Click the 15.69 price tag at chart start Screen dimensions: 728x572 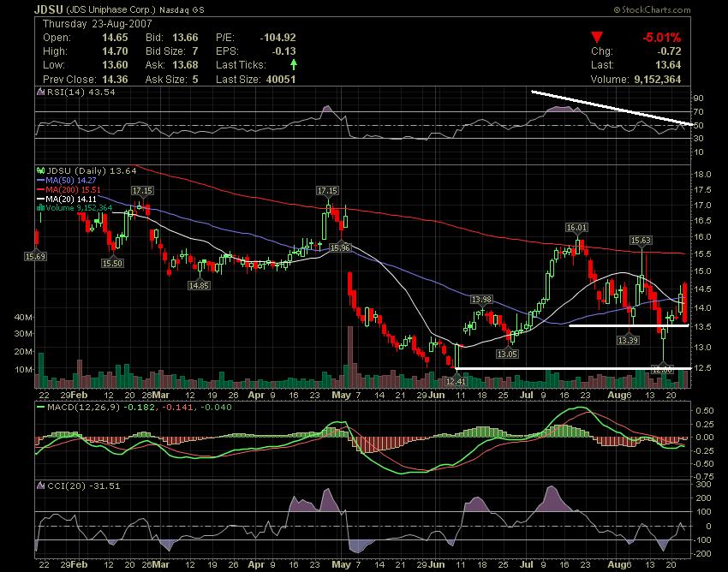pos(36,256)
